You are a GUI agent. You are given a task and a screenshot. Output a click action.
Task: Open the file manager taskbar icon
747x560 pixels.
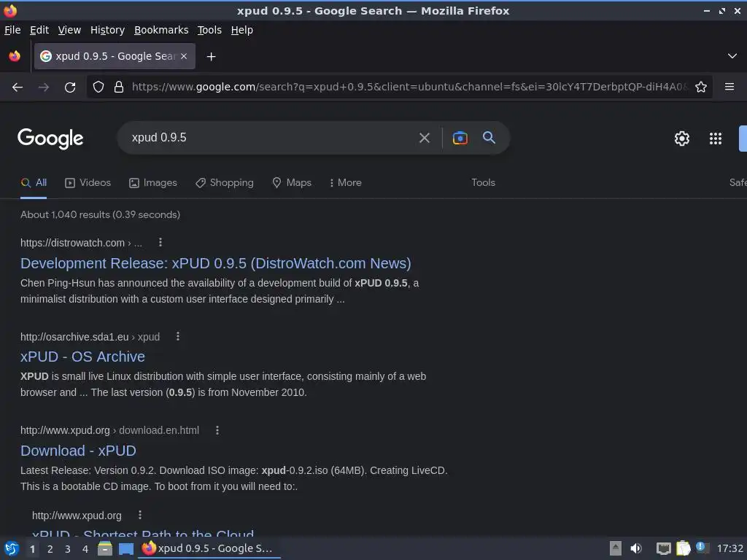105,548
